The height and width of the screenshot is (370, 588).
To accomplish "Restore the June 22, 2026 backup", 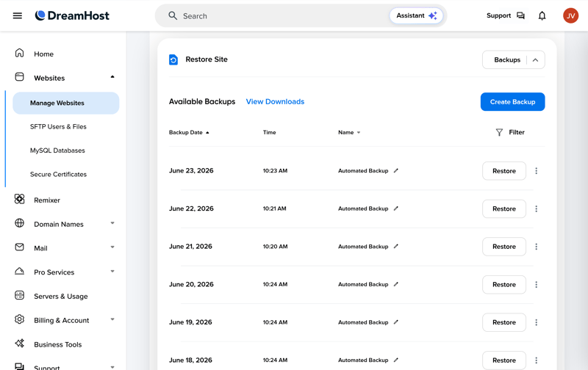I will point(504,208).
